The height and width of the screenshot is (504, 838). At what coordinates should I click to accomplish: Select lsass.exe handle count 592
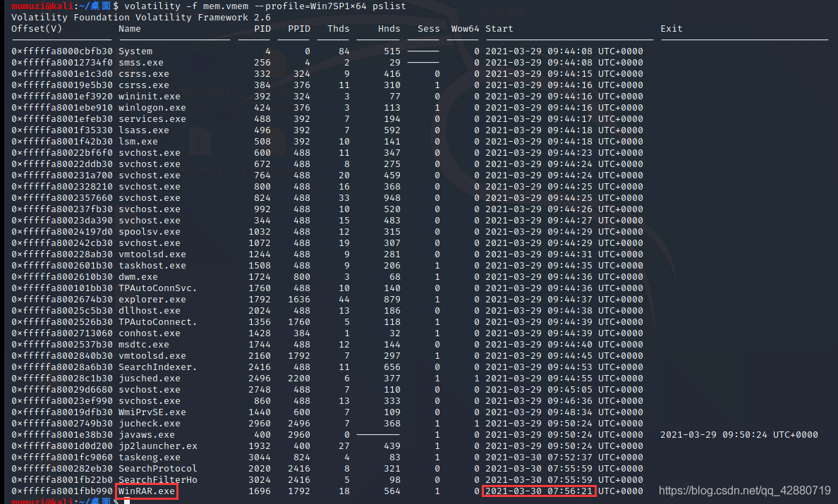[391, 130]
